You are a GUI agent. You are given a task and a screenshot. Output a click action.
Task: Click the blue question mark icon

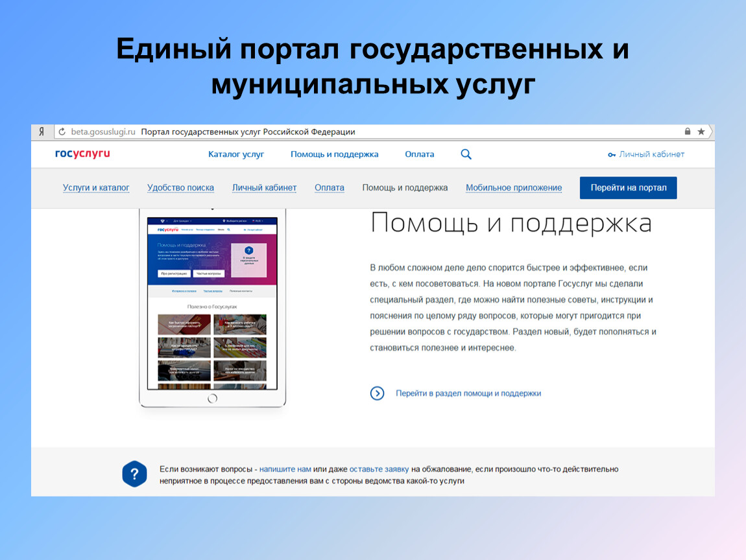[x=135, y=474]
